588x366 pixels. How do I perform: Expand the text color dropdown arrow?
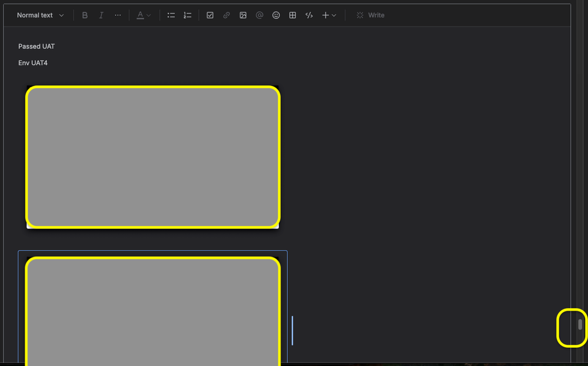[x=149, y=15]
